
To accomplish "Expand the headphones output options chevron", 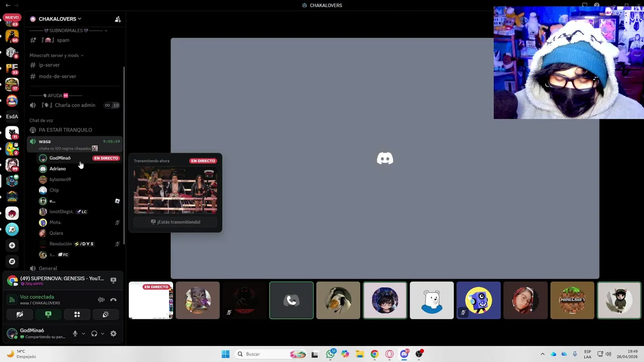I will point(103,333).
